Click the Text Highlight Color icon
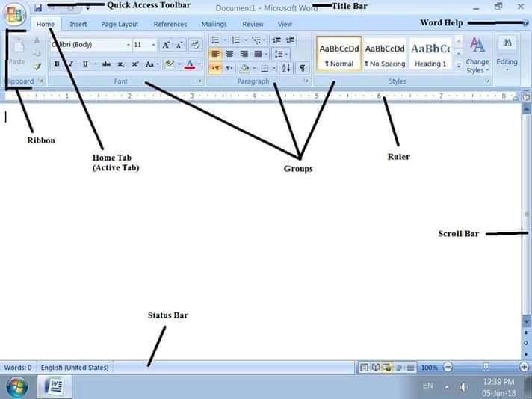Viewport: 532px width, 399px height. (x=170, y=64)
